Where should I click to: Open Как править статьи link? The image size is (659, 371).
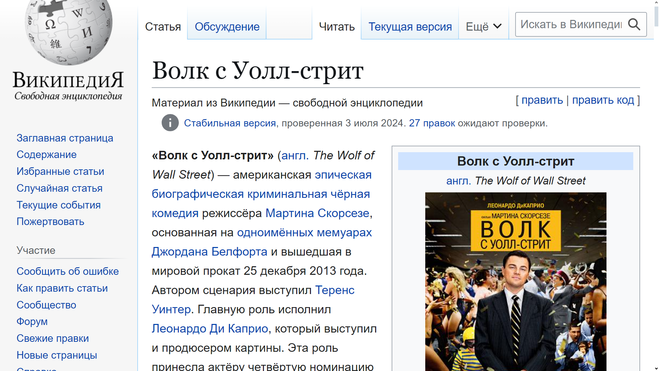[62, 288]
